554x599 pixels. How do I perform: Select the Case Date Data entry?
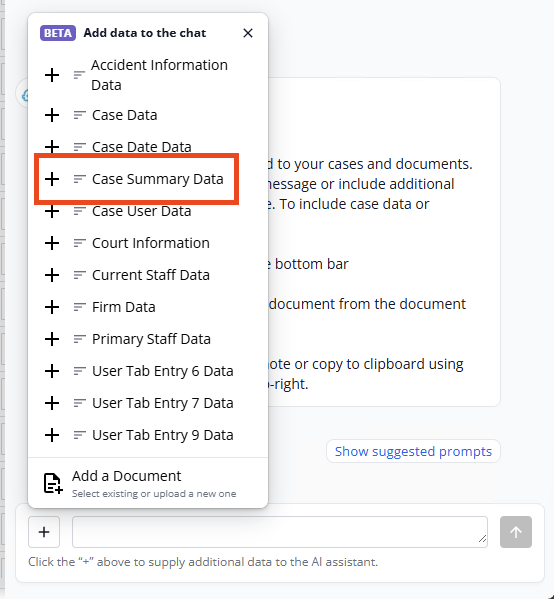click(x=141, y=147)
